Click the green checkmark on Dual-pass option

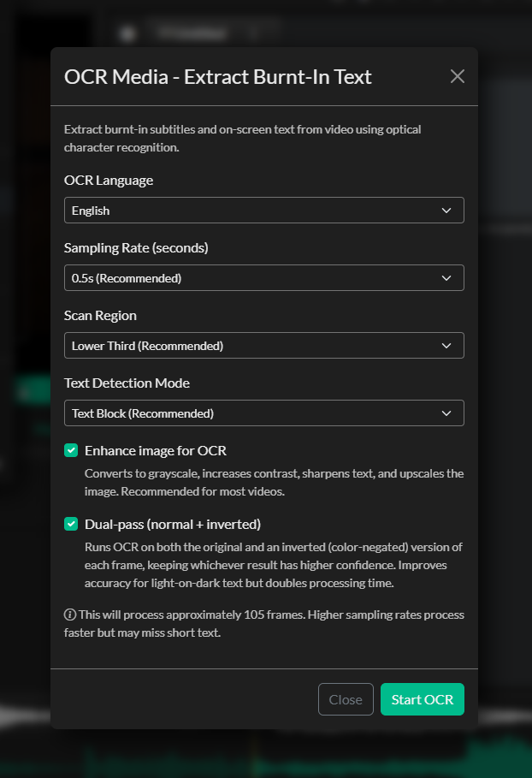(70, 524)
